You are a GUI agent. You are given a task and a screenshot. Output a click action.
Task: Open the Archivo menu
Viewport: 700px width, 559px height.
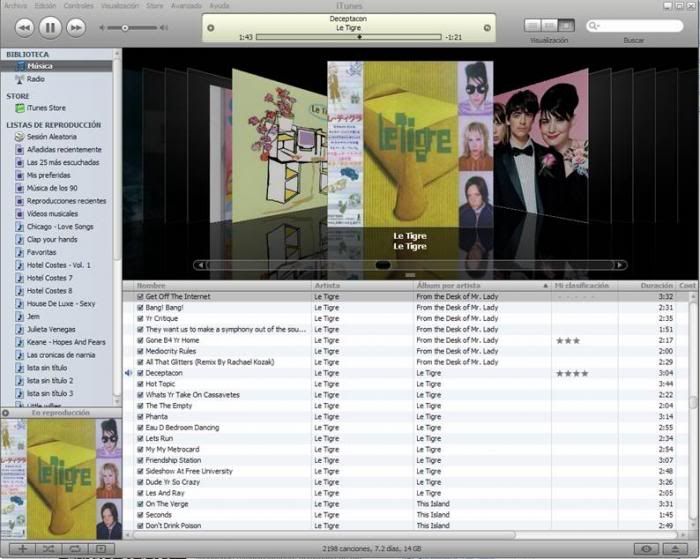tap(16, 6)
